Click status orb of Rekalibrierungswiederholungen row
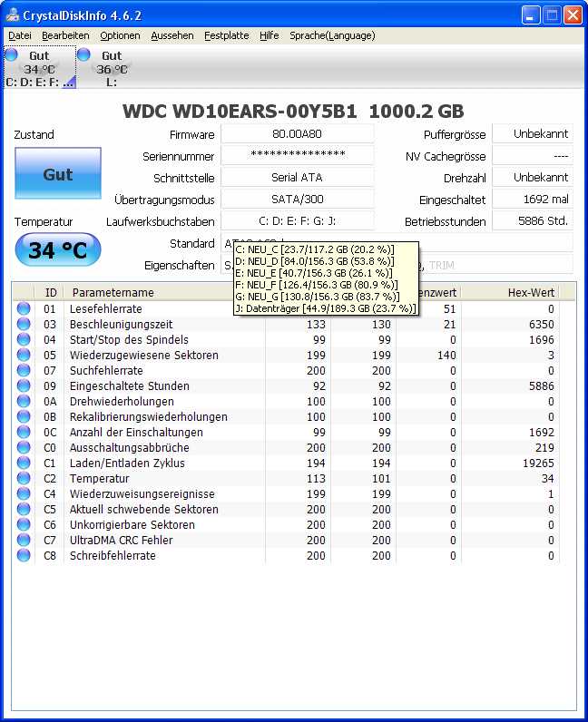588x722 pixels. [24, 416]
